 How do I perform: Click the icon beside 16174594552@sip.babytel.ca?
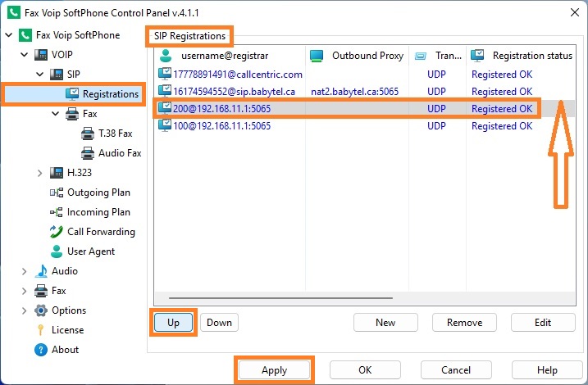click(x=165, y=91)
